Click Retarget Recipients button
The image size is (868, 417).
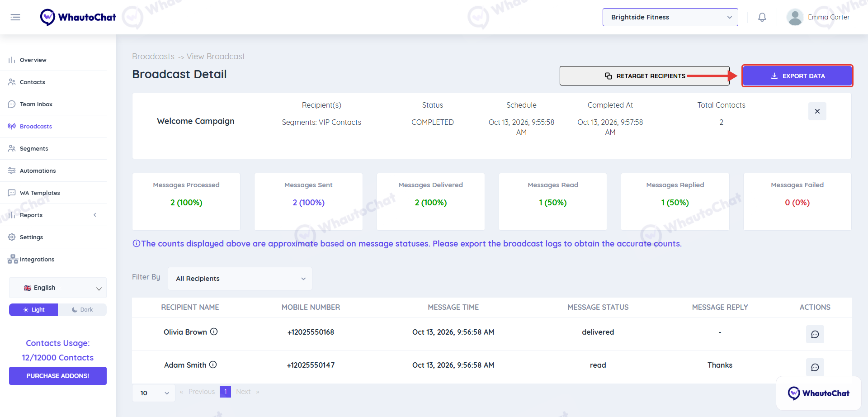[645, 76]
